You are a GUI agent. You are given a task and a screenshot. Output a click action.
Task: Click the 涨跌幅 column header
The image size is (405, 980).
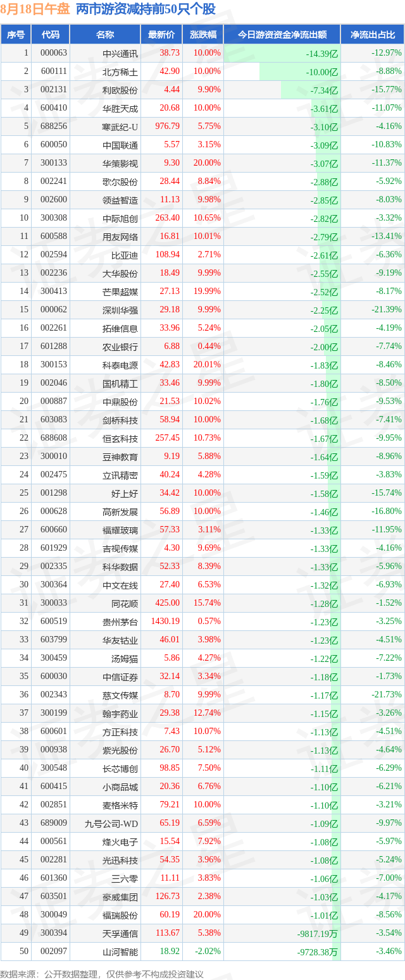(202, 35)
